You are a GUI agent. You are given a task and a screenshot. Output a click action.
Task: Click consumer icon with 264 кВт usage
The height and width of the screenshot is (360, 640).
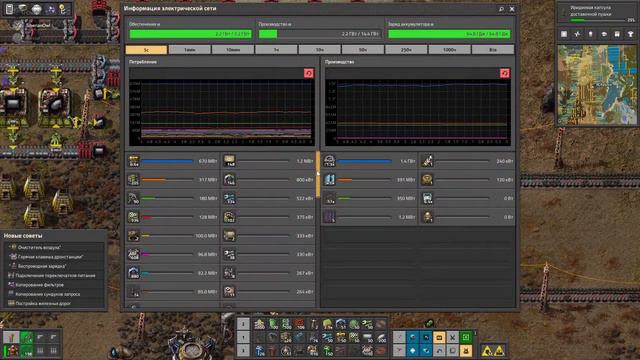pos(229,291)
